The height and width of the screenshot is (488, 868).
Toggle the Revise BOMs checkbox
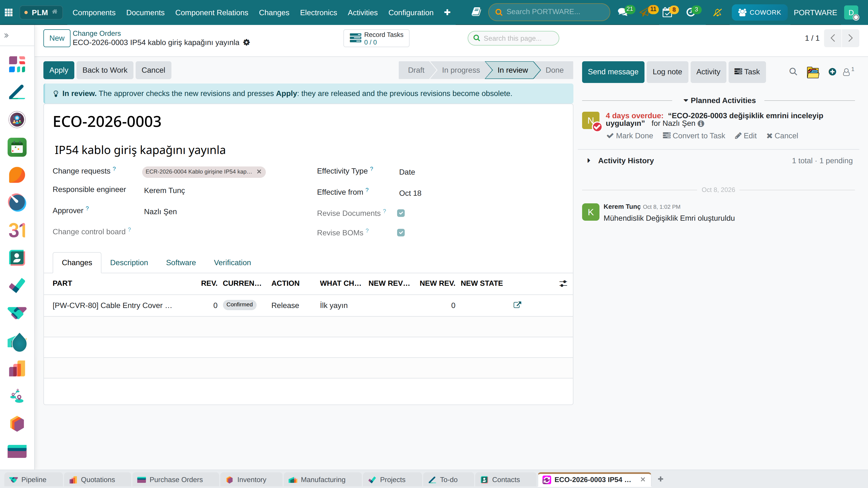(401, 233)
